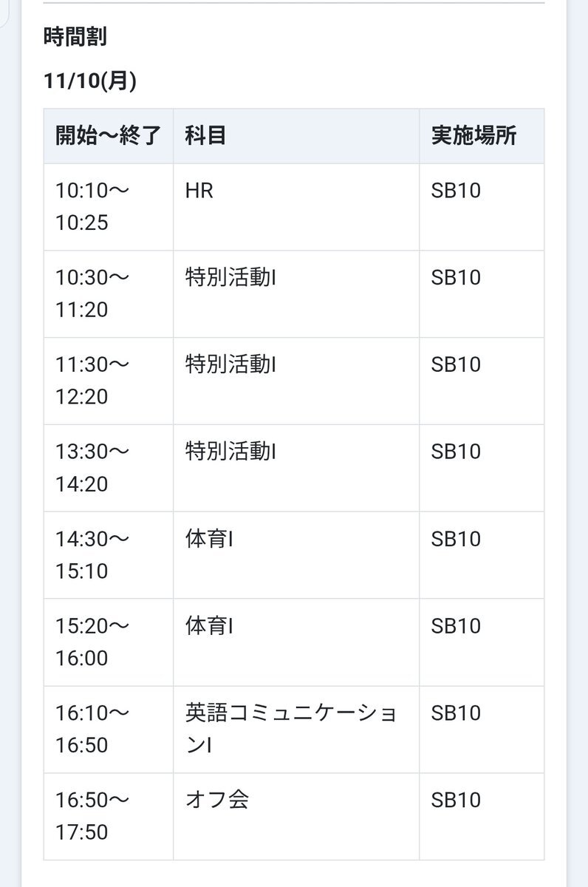Select 特別活動I in the 10:30〜11:20 row

coord(230,278)
